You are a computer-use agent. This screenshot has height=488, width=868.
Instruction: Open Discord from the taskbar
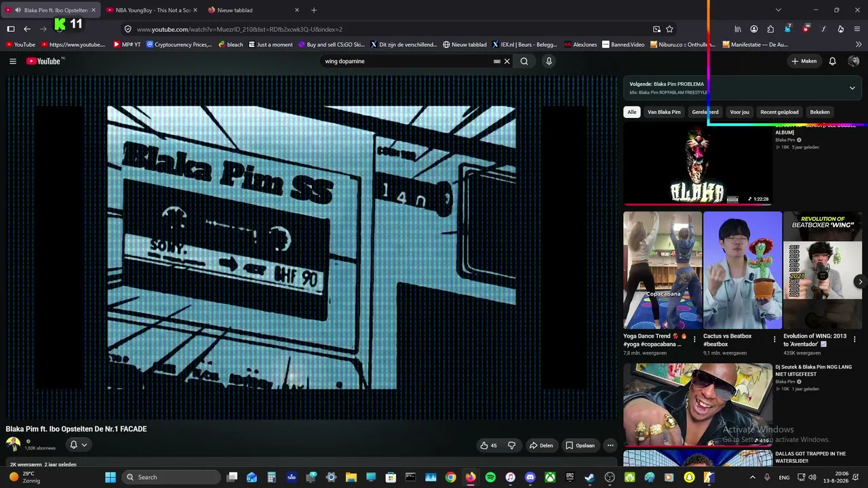pyautogui.click(x=530, y=477)
